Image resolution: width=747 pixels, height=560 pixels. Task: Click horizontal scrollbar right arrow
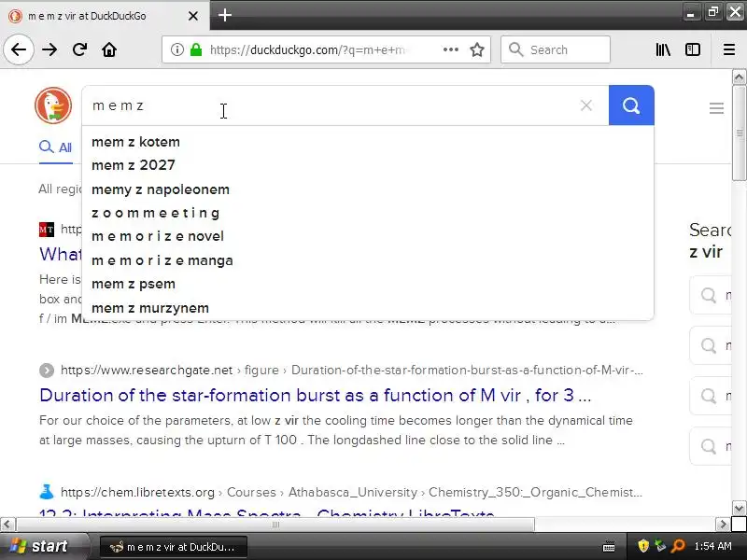(723, 525)
